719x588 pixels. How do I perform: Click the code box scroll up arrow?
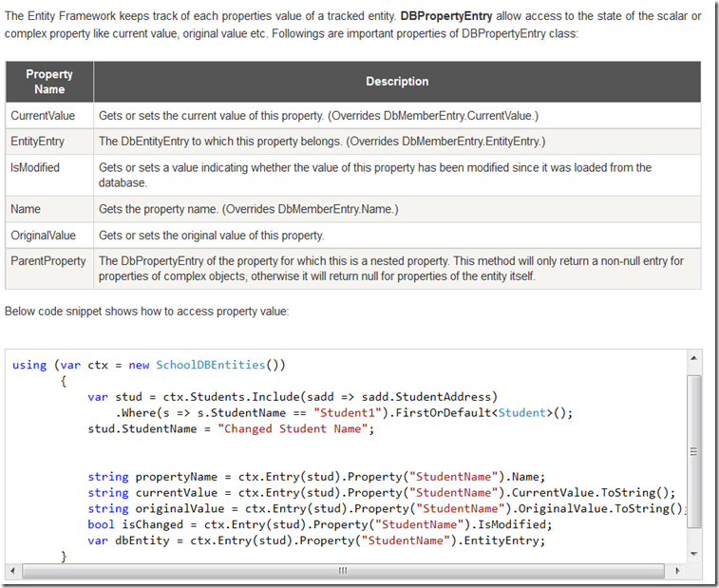693,358
